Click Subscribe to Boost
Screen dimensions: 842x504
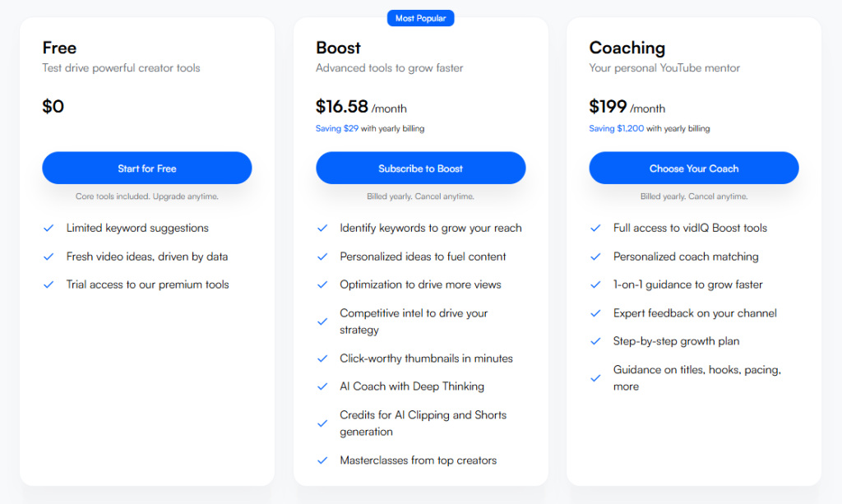coord(420,168)
